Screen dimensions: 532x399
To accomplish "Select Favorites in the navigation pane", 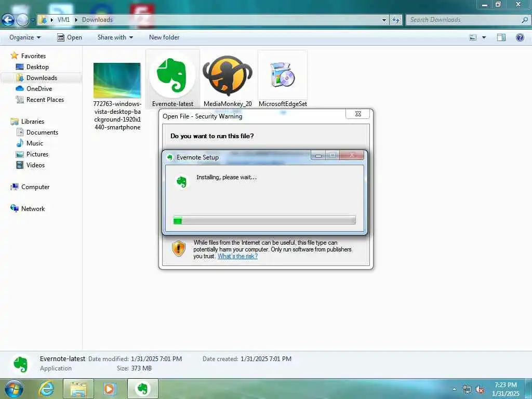I will (33, 56).
